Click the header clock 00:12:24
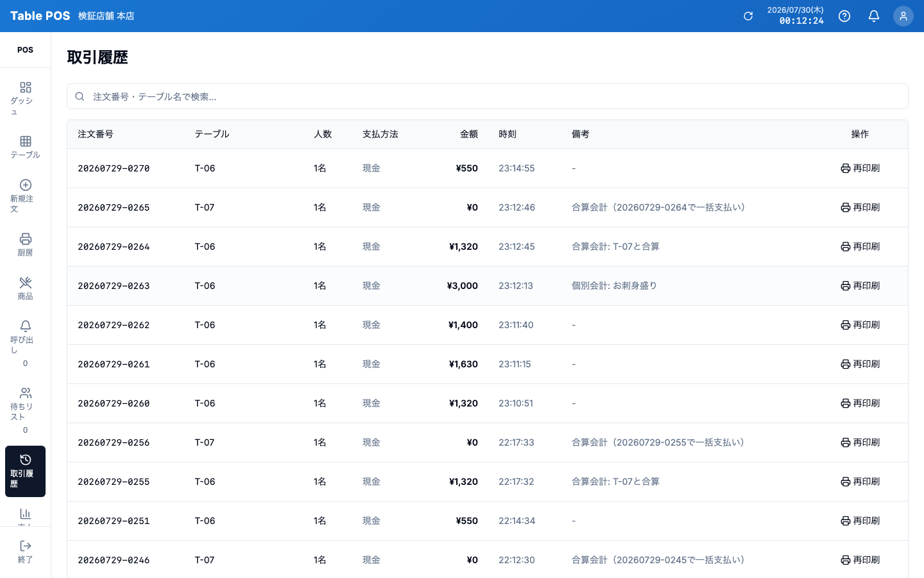Viewport: 924px width, 578px height. point(801,21)
